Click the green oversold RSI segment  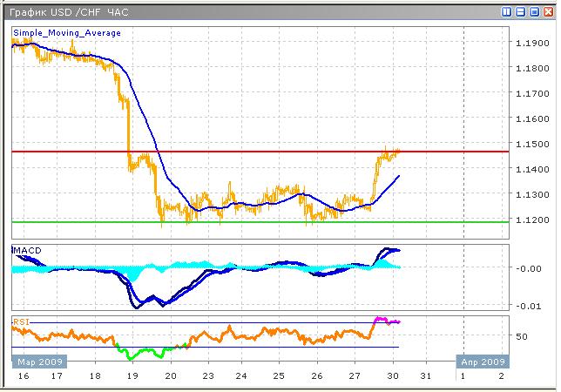click(x=139, y=354)
